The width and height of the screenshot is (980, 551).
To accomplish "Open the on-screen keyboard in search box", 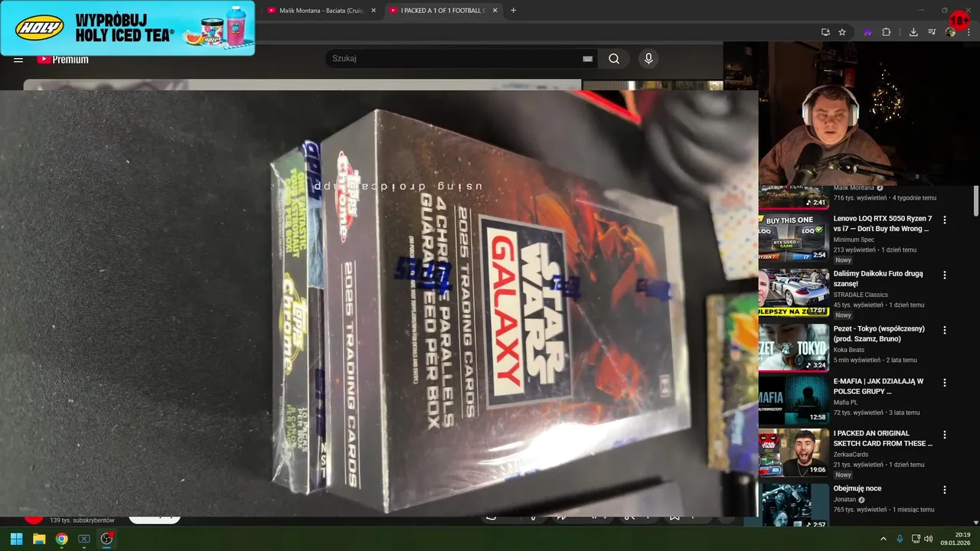I will 587,59.
